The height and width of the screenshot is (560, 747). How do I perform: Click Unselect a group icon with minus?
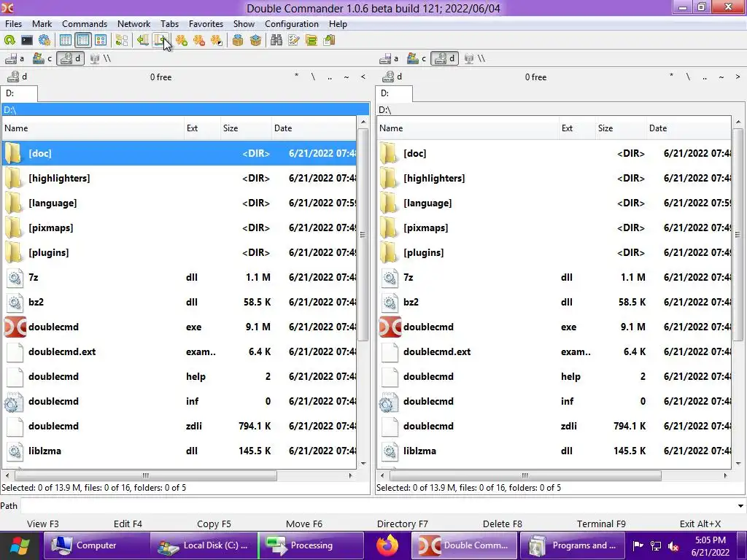point(198,41)
